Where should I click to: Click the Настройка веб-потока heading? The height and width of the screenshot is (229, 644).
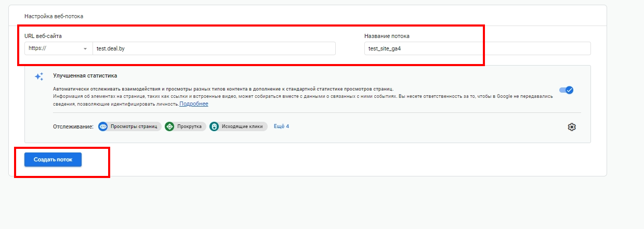(x=54, y=16)
